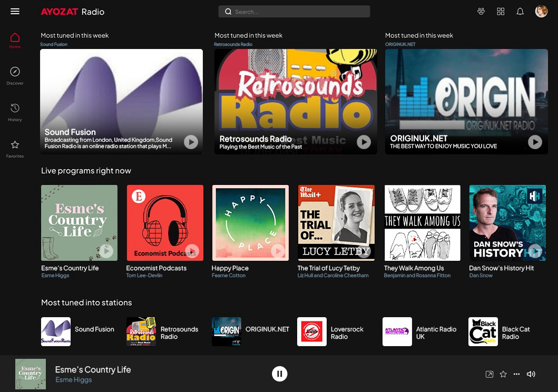The width and height of the screenshot is (558, 392).
Task: Open They Walk Among Us cover art
Action: click(x=423, y=223)
